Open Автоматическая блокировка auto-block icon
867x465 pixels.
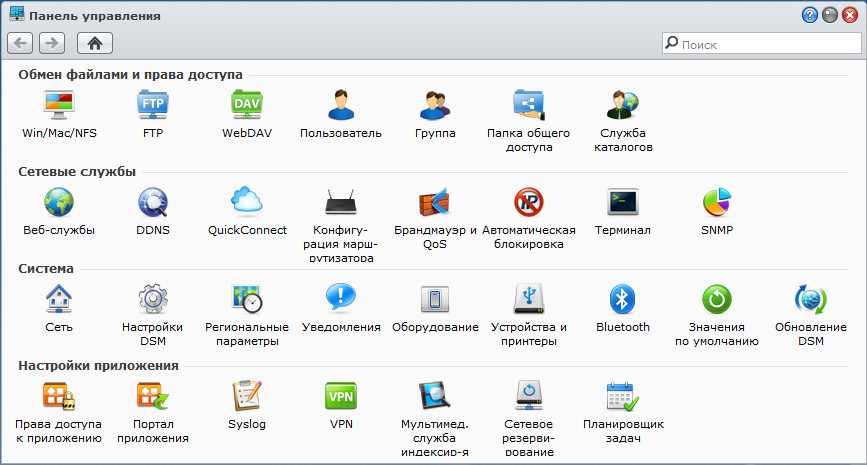(x=528, y=202)
